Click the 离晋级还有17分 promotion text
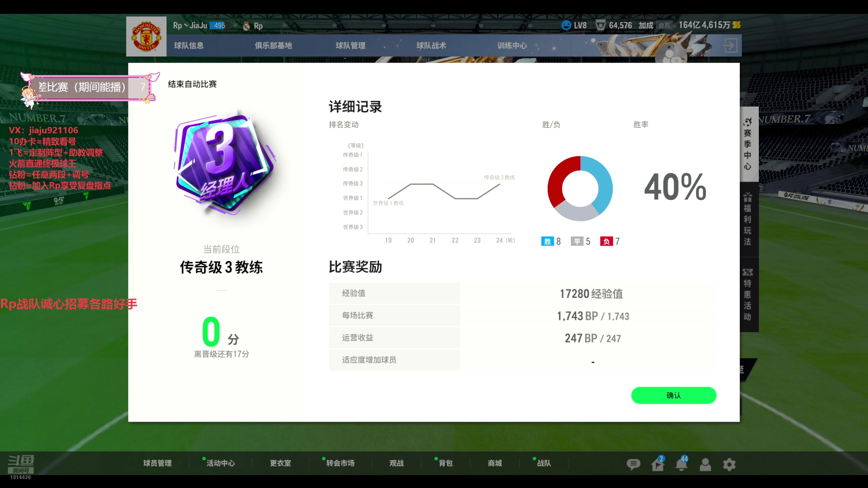 221,354
